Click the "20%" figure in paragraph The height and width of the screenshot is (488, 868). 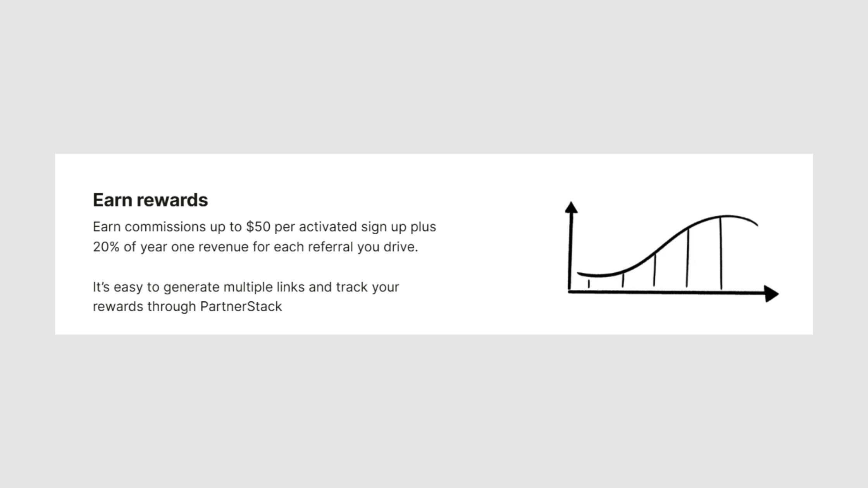[x=106, y=247]
